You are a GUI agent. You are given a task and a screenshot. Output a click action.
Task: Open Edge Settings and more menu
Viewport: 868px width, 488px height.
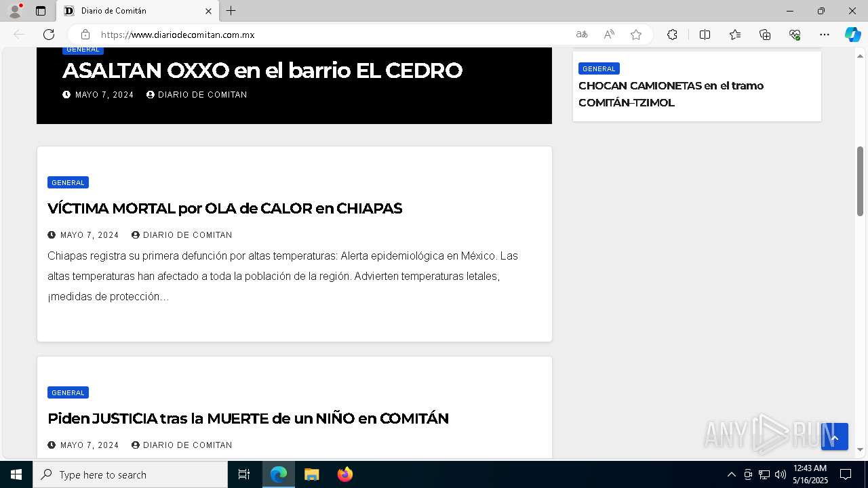825,35
